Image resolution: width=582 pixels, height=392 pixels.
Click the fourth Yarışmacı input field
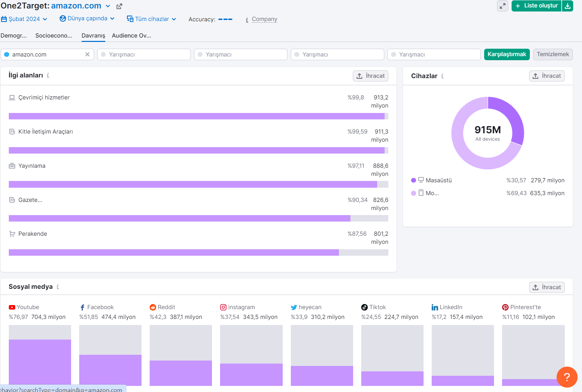click(434, 54)
